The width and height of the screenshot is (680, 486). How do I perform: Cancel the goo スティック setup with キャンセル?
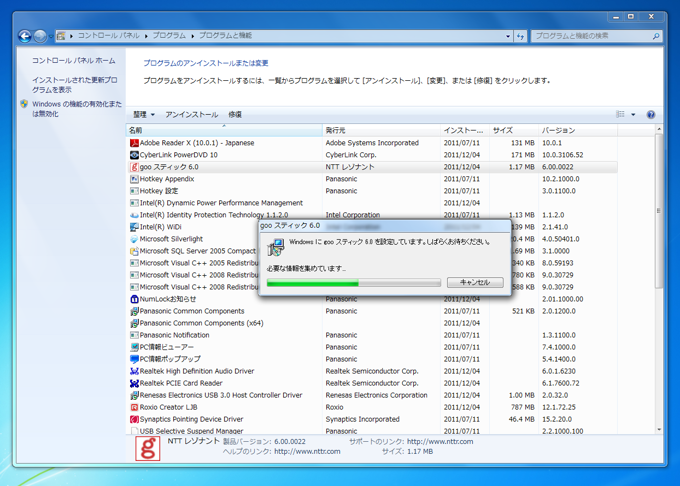pos(475,282)
